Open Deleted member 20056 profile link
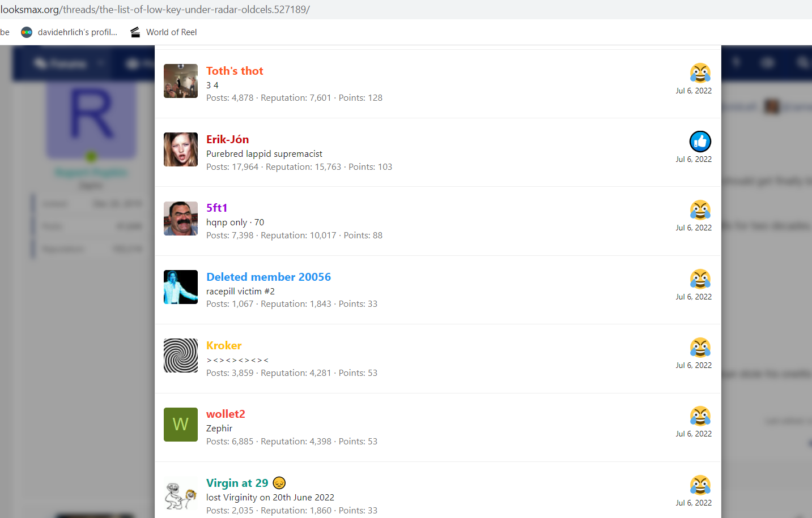812x518 pixels. point(268,277)
